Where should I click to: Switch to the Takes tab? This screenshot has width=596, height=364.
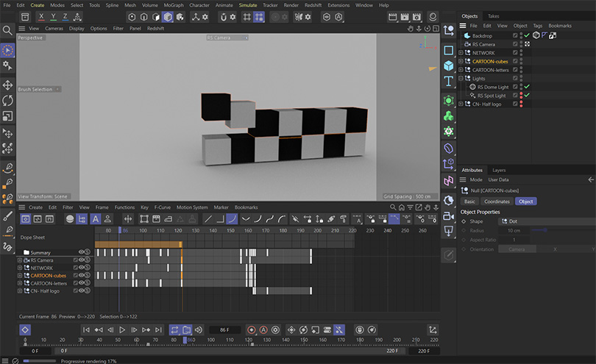point(493,15)
